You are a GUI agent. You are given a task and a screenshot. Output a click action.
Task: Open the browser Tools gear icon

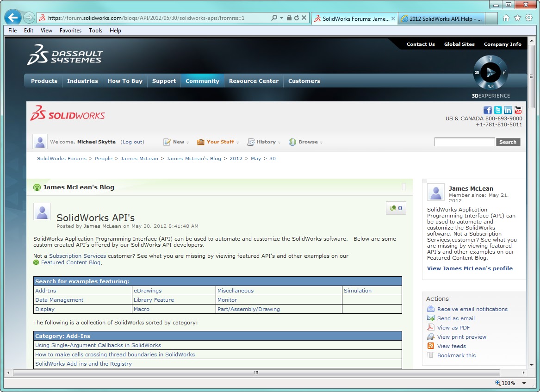[529, 18]
